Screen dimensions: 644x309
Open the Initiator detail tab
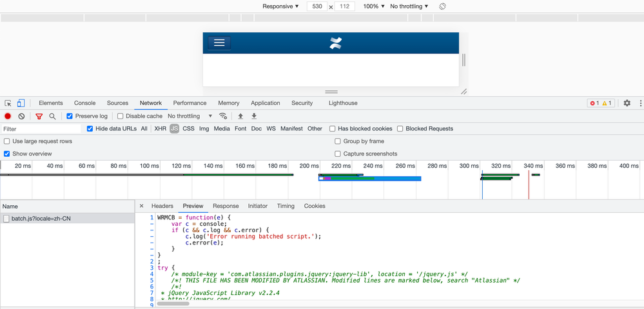257,206
